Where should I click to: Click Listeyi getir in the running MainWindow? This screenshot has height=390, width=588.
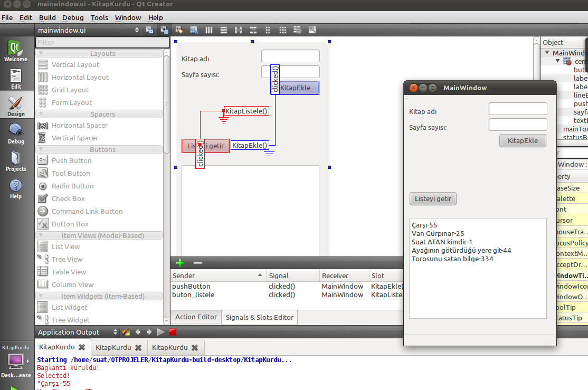tap(433, 199)
